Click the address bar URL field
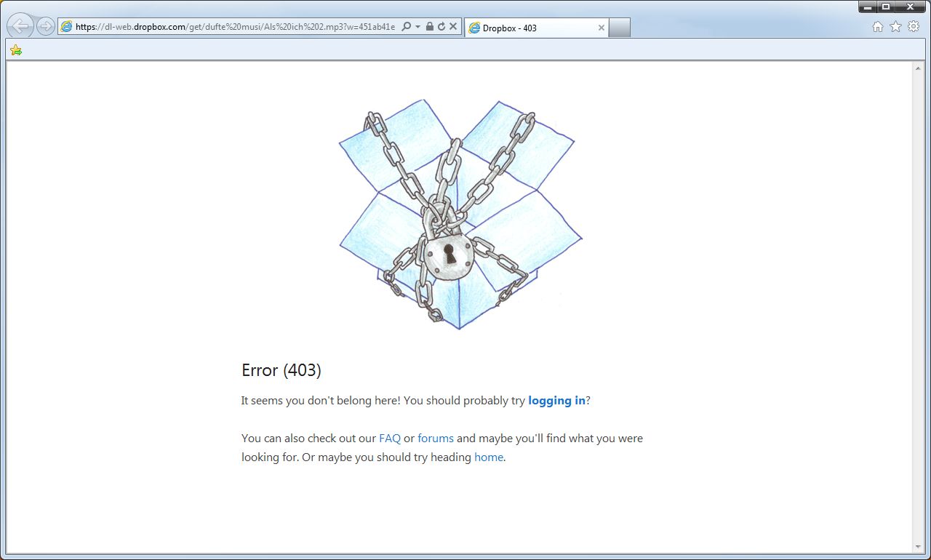The image size is (931, 560). (x=235, y=27)
